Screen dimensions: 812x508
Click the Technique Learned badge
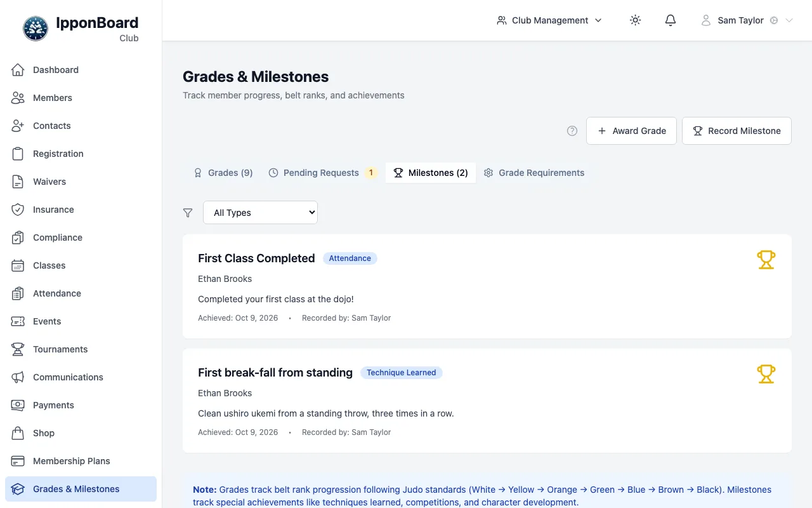[402, 373]
